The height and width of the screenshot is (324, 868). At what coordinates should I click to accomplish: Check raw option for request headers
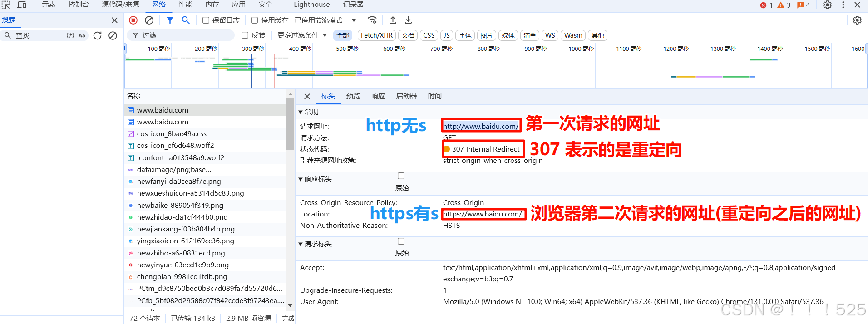click(x=401, y=241)
